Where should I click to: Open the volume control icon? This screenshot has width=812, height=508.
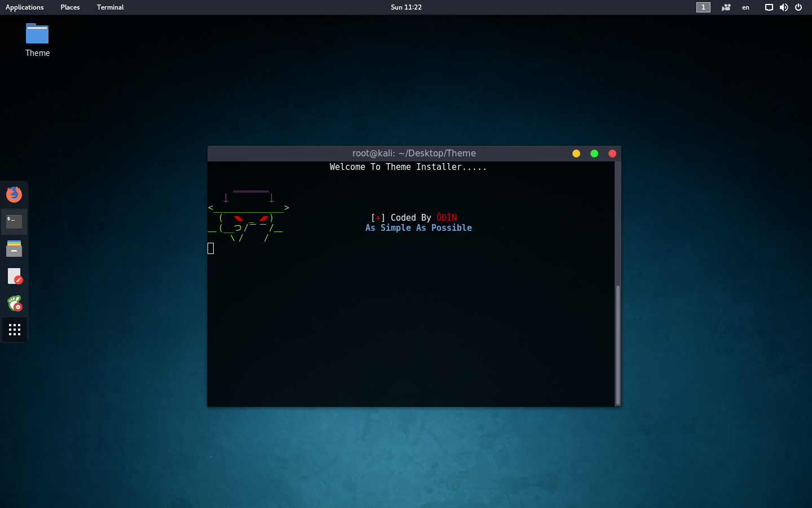(x=784, y=7)
